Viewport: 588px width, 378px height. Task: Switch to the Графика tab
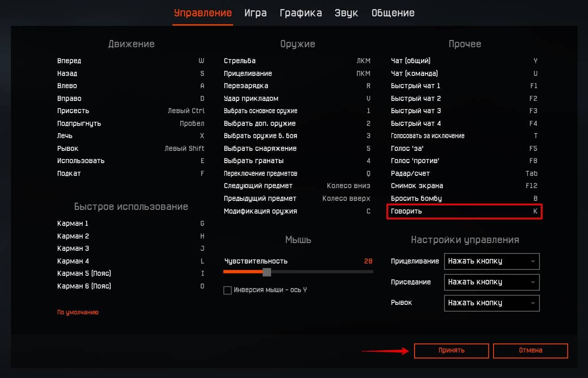tap(301, 13)
